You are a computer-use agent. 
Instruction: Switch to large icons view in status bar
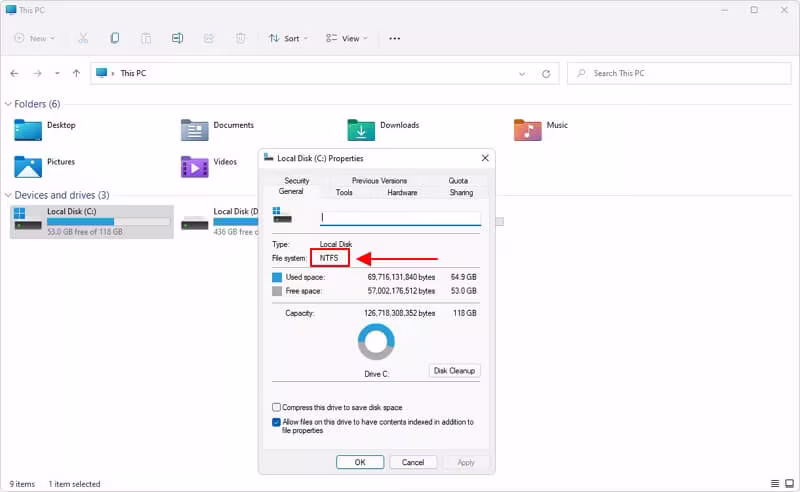pyautogui.click(x=789, y=483)
